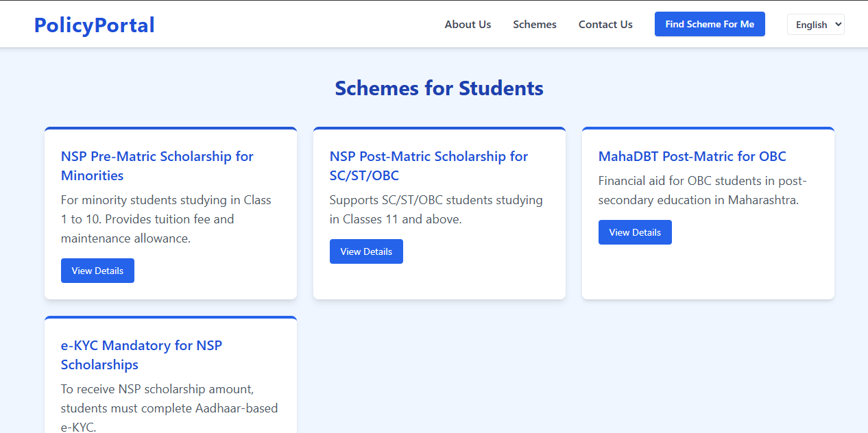
Task: Click the PolicyPortal logo
Action: [95, 25]
